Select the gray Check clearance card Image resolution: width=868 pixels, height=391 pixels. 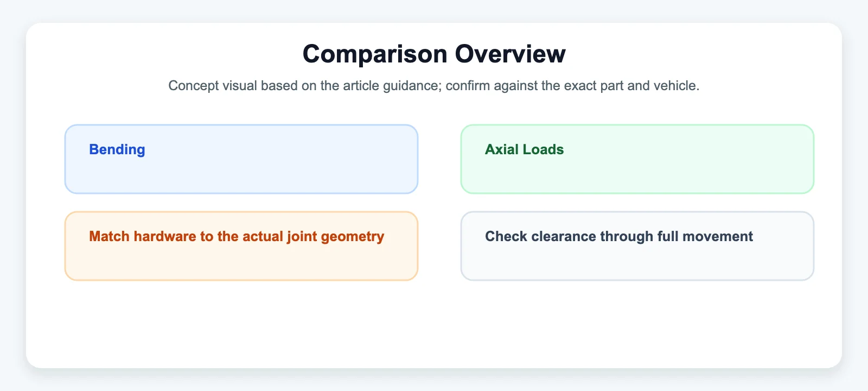click(x=637, y=246)
